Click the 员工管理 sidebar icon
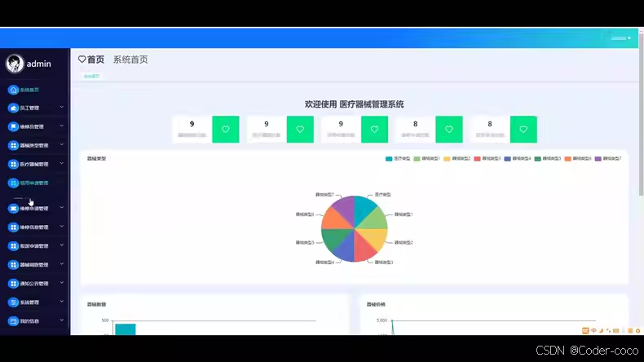 (x=13, y=108)
